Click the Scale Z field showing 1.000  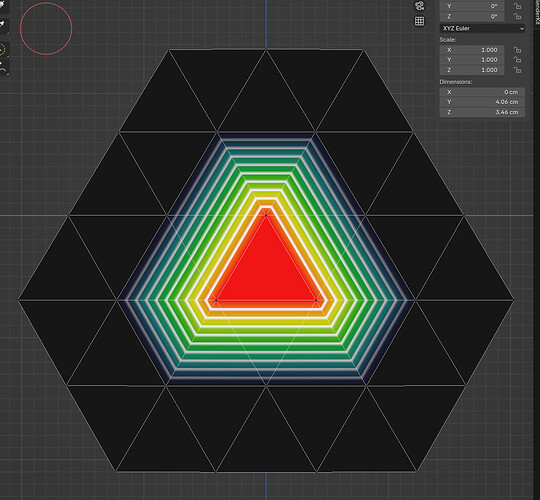(472, 70)
